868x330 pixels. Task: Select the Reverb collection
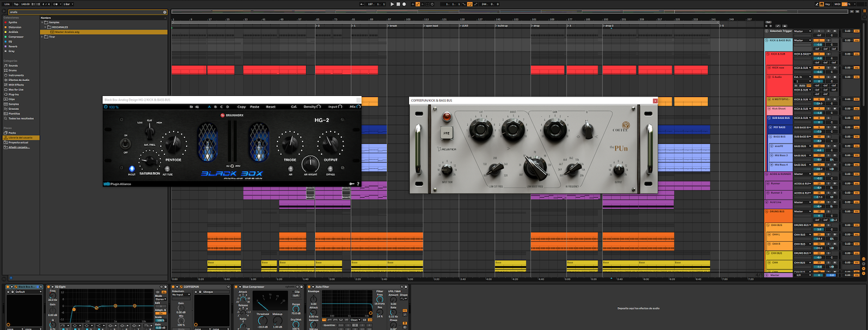click(x=13, y=46)
